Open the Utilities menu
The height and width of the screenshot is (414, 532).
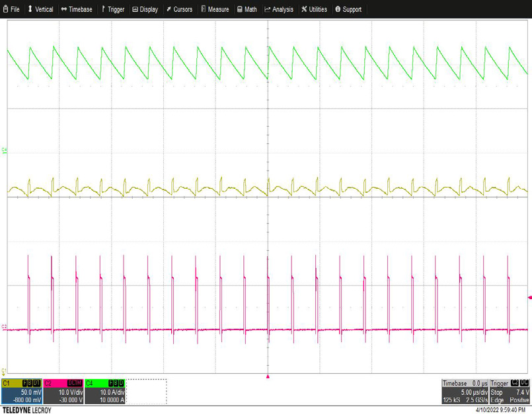pos(314,9)
